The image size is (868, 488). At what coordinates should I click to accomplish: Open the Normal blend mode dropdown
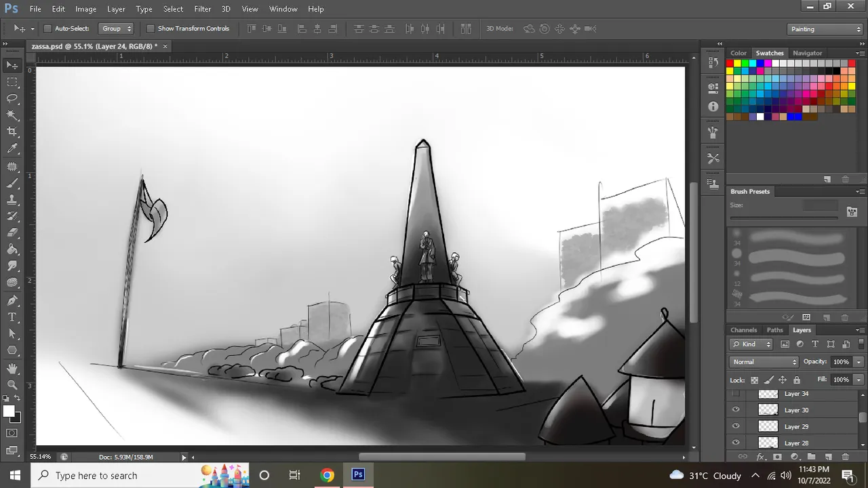tap(764, 362)
